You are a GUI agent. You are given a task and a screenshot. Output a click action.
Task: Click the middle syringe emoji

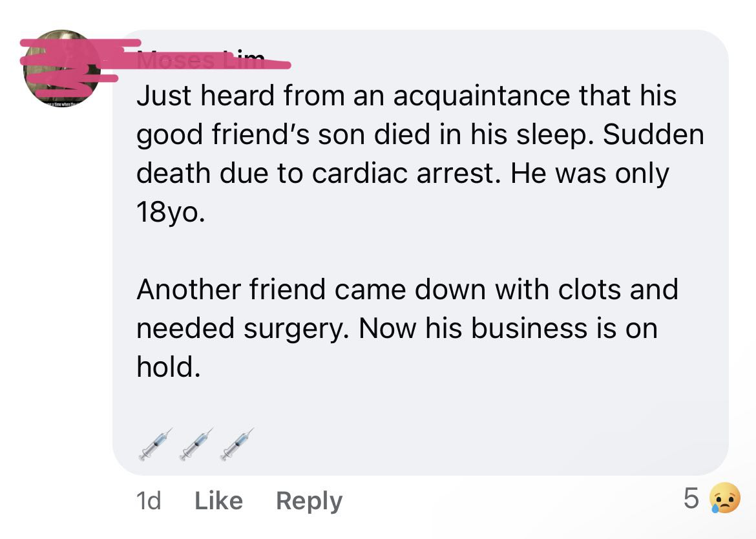tap(196, 444)
